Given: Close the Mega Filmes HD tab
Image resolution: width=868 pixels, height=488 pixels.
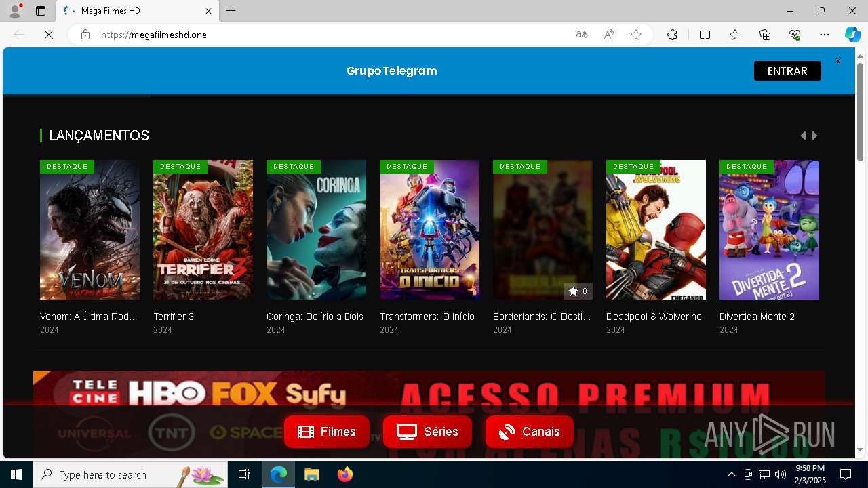Looking at the screenshot, I should 209,11.
